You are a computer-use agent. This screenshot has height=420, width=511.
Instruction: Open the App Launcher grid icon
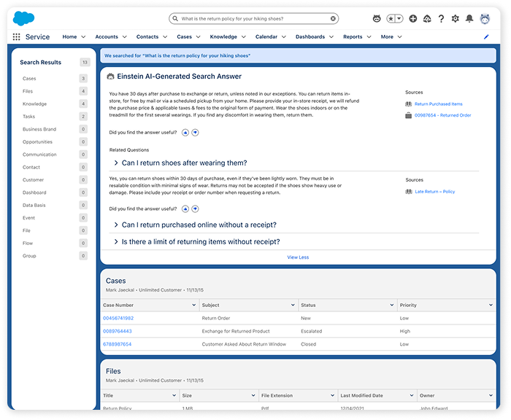click(17, 36)
